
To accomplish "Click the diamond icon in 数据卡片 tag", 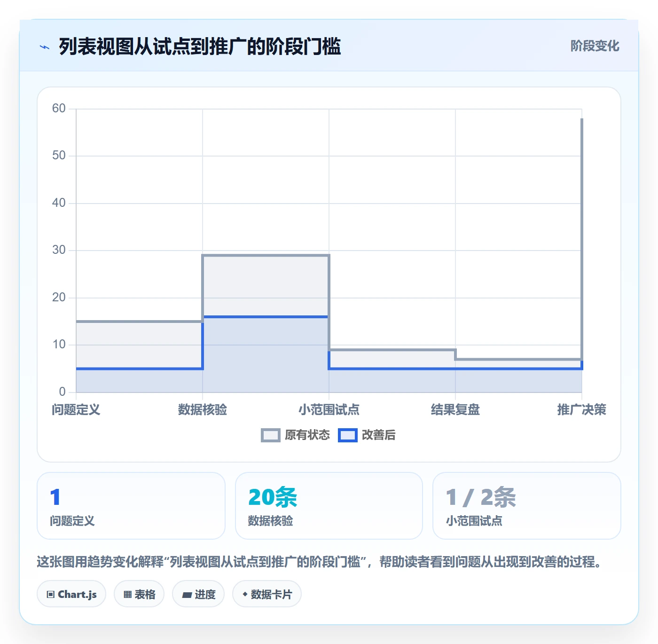I will tap(245, 594).
